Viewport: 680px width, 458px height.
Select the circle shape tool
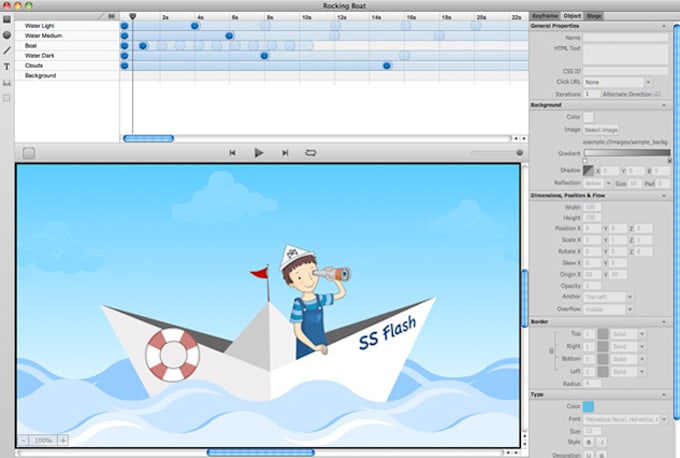7,35
